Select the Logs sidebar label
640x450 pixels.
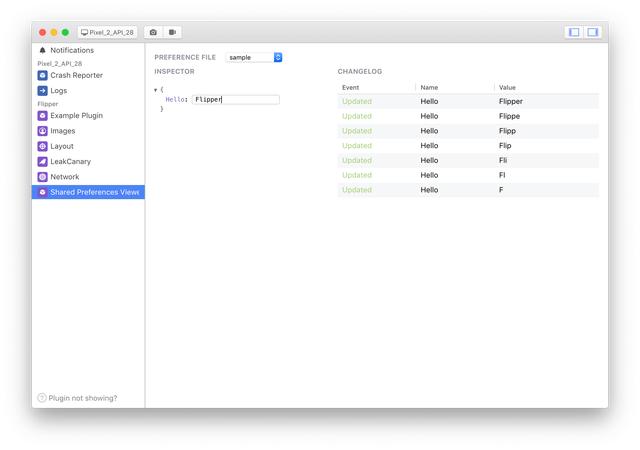point(59,91)
